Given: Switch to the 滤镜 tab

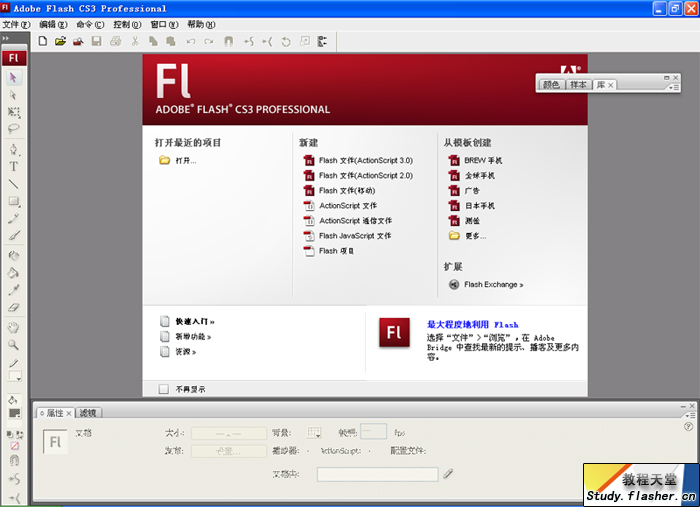Looking at the screenshot, I should (x=88, y=413).
